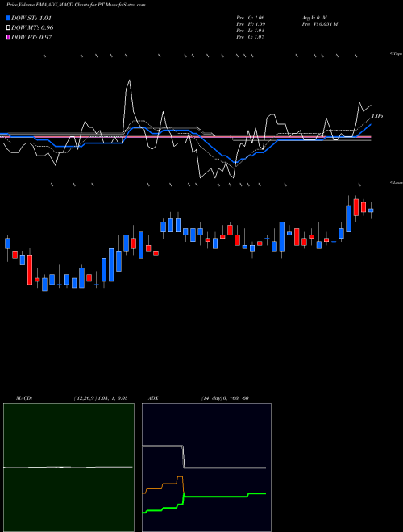
Task: Select the 'DOW ST: 1.01' legend label
Action: [x=31, y=18]
